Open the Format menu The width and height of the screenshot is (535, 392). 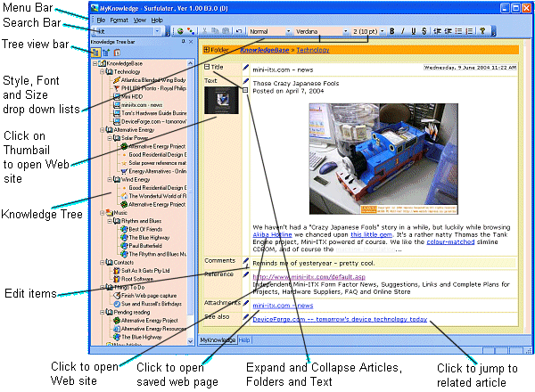click(119, 20)
